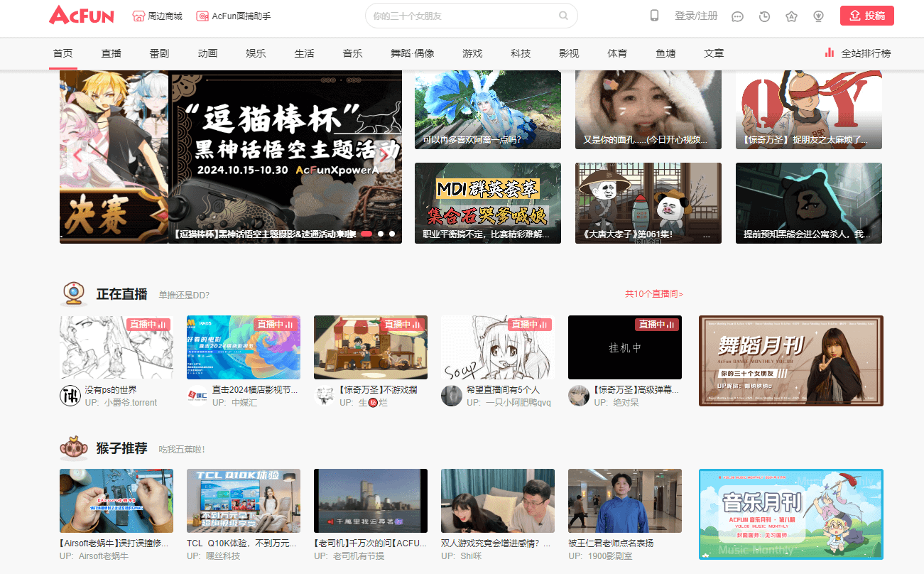Image resolution: width=924 pixels, height=574 pixels.
Task: Open 共10个直播间 live rooms link
Action: [x=653, y=294]
